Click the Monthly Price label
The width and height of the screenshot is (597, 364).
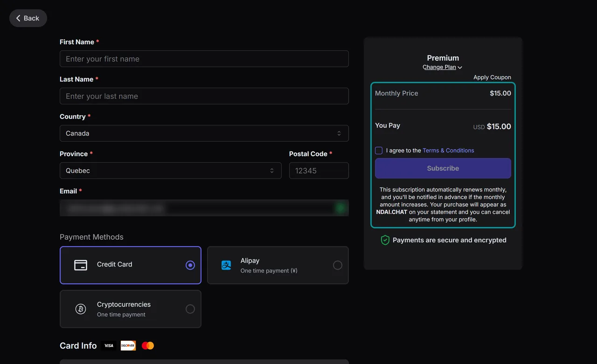click(x=396, y=93)
